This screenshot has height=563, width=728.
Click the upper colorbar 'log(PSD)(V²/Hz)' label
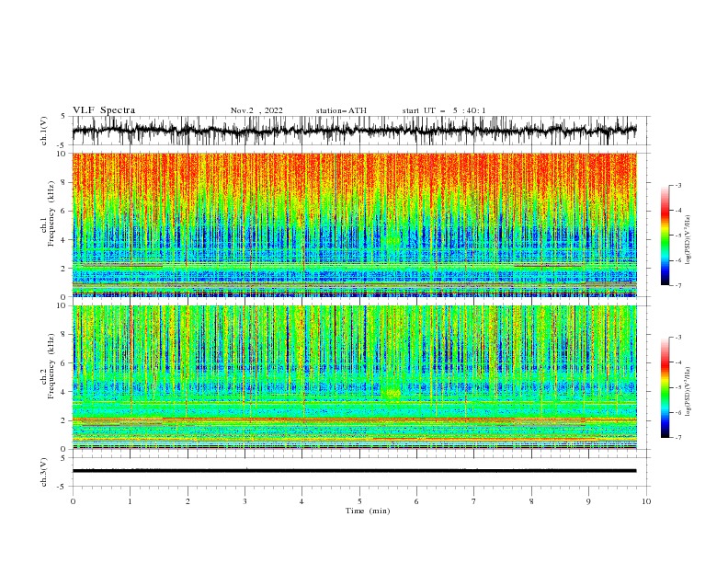pyautogui.click(x=688, y=240)
